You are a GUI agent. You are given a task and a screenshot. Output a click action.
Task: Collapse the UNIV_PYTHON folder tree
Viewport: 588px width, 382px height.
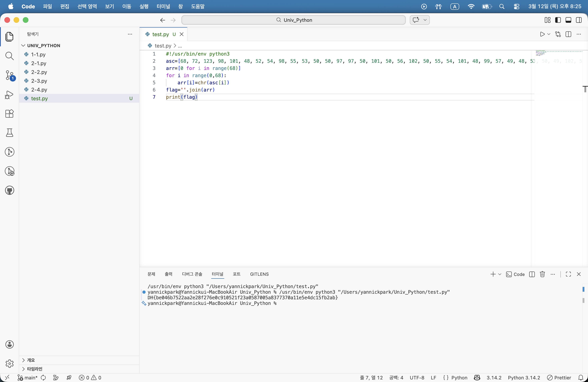pyautogui.click(x=43, y=46)
